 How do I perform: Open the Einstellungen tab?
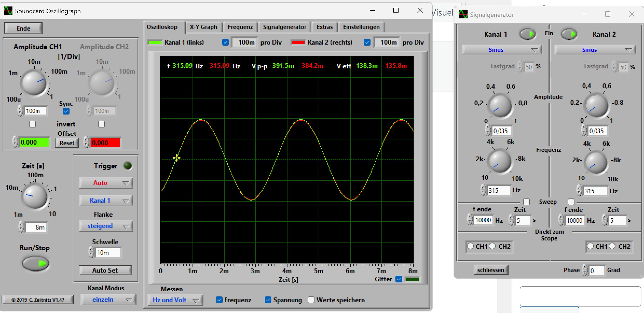[361, 27]
